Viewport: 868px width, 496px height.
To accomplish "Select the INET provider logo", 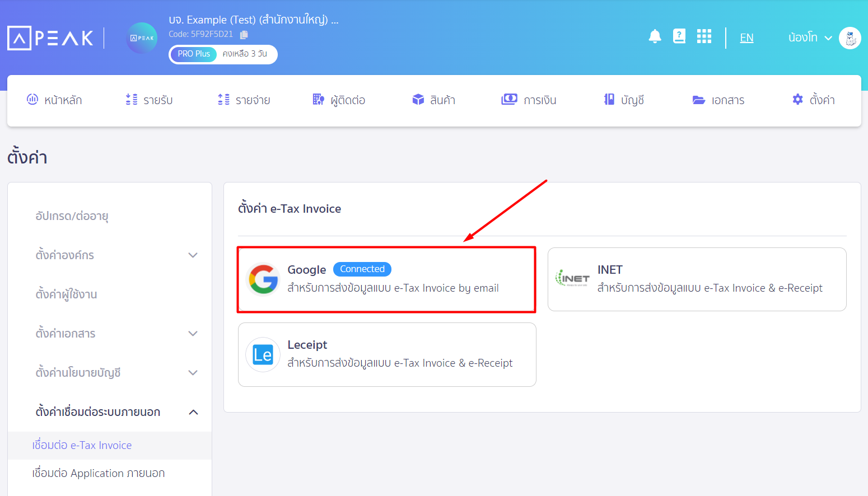I will point(573,278).
